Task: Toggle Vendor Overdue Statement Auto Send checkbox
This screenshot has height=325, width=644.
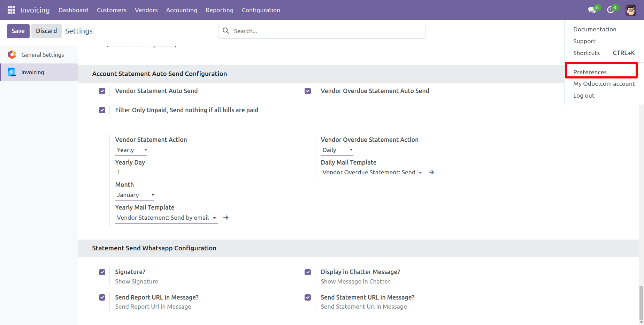Action: click(x=308, y=91)
